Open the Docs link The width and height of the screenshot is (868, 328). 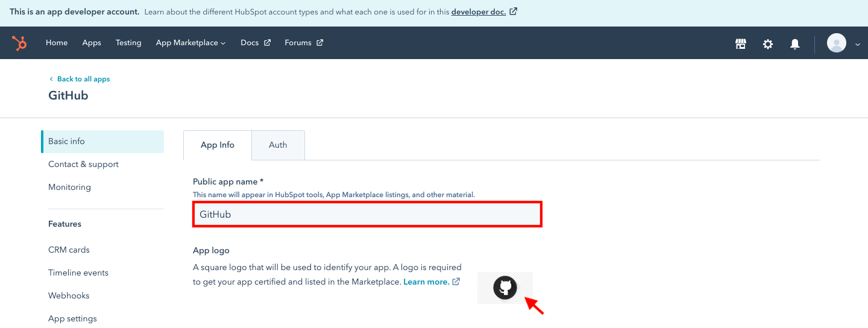pyautogui.click(x=250, y=43)
